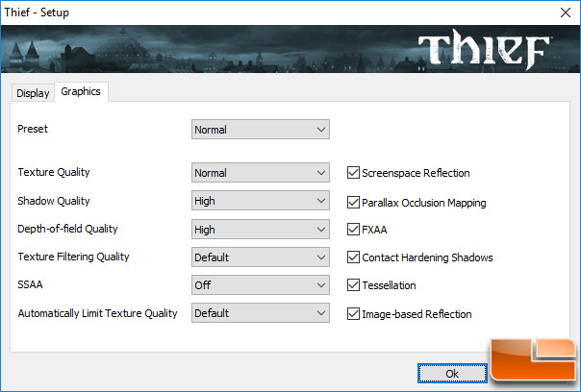Open the Texture Quality dropdown
Viewport: 581px width, 392px height.
(x=260, y=173)
